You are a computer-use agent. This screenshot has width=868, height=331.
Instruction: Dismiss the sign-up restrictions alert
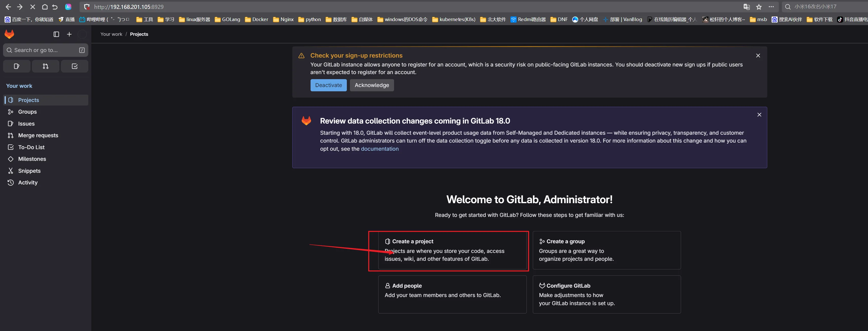pyautogui.click(x=758, y=56)
